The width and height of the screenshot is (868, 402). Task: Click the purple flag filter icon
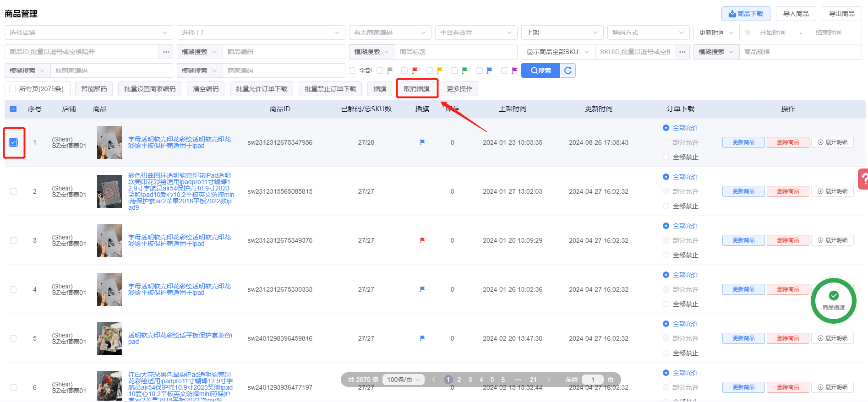[x=514, y=71]
